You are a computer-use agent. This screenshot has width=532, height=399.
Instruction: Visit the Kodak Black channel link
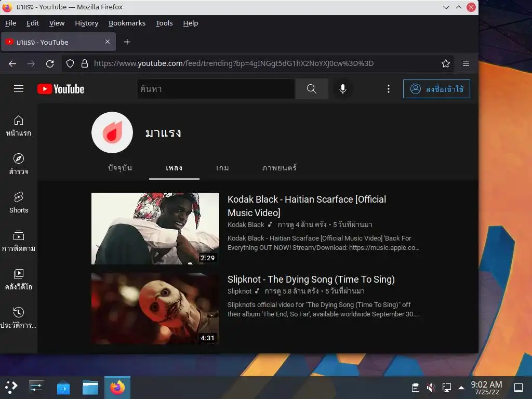tap(246, 224)
